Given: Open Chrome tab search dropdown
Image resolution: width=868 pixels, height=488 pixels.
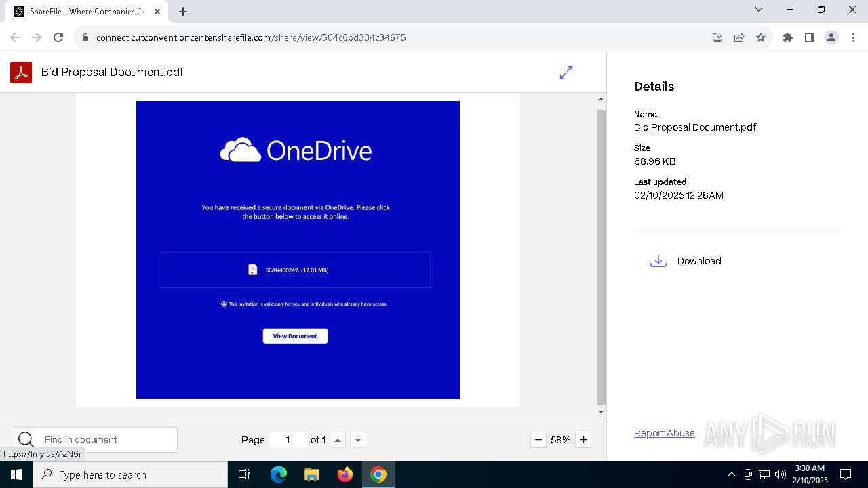Looking at the screenshot, I should (759, 10).
